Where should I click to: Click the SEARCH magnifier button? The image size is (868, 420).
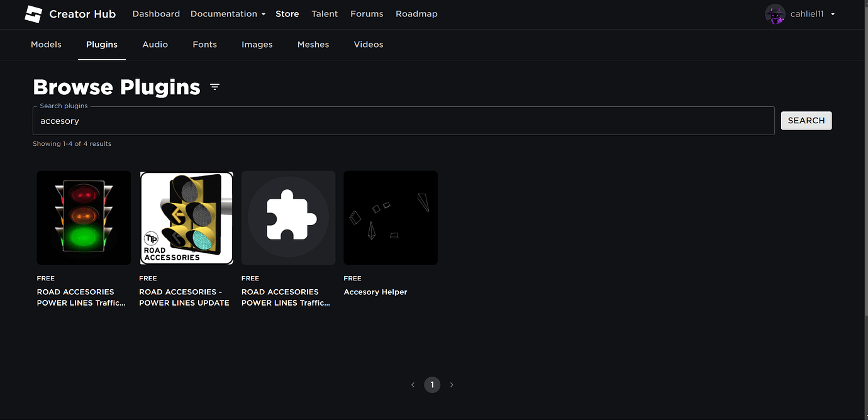tap(806, 120)
